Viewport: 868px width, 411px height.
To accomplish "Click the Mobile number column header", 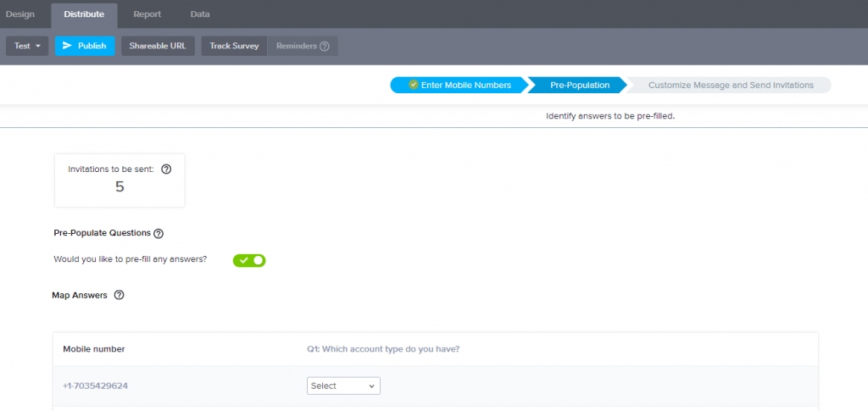I will pyautogui.click(x=93, y=348).
